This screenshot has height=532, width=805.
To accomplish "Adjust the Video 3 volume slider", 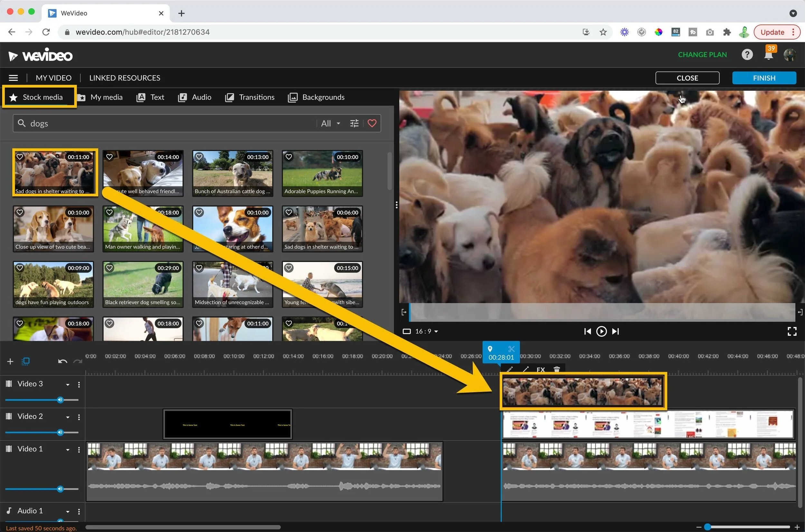I will point(60,400).
